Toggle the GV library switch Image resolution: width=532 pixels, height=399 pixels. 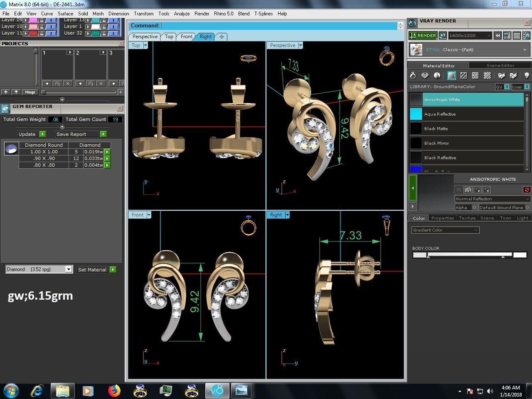pos(502,87)
